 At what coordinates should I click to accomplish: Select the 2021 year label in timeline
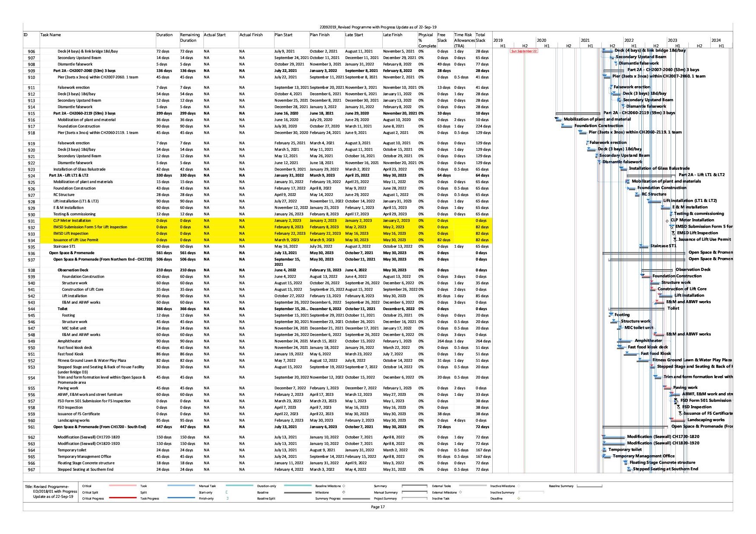[585, 40]
